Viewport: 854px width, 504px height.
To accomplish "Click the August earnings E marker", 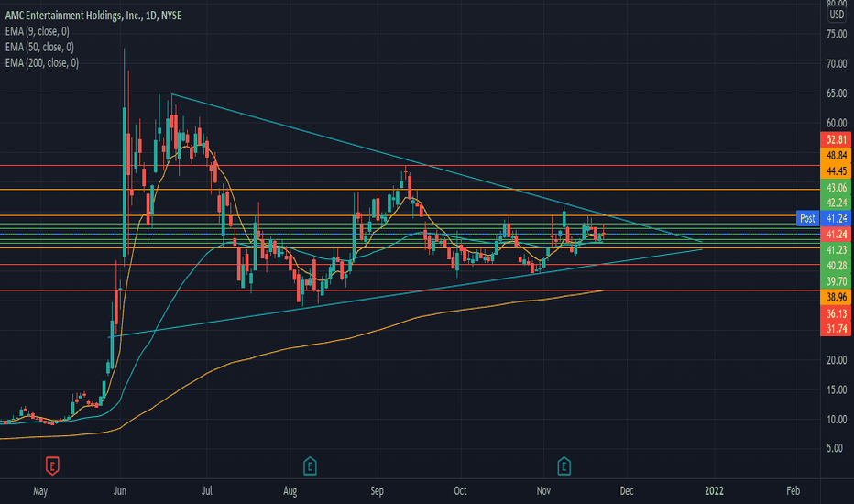I will point(310,466).
